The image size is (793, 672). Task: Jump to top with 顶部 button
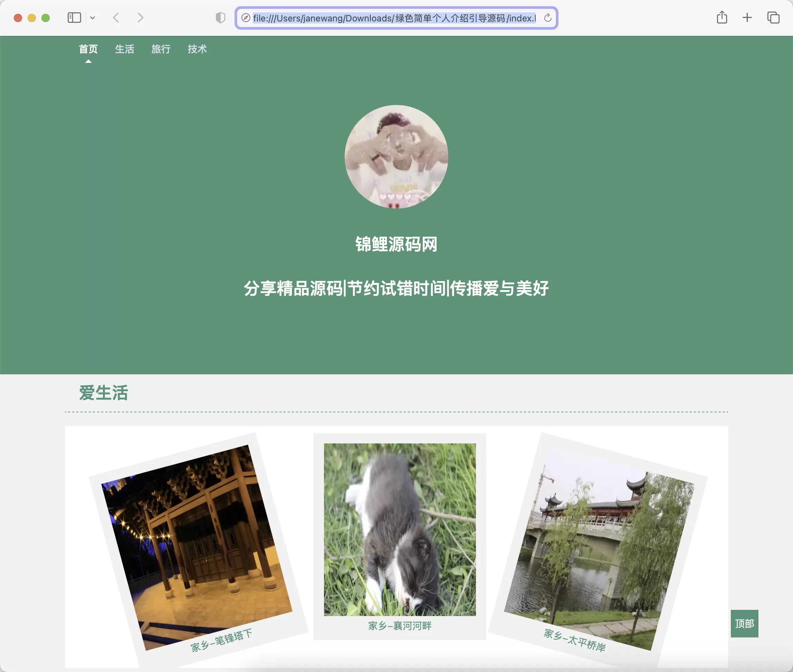745,624
